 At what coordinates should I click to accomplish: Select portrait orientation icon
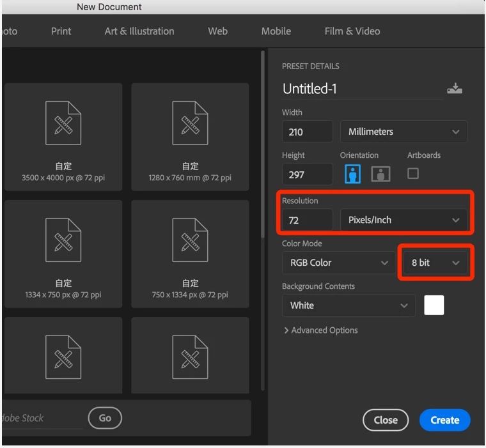(x=352, y=174)
